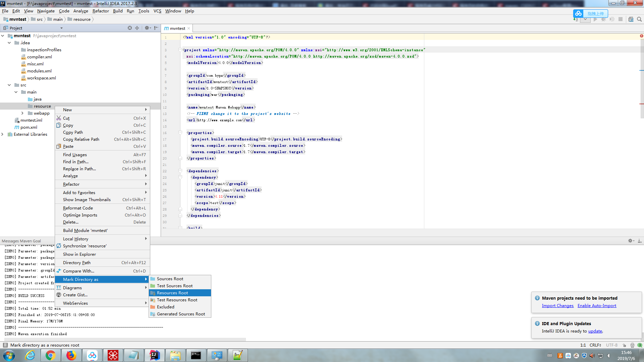Click the Collapse All icon in Project panel
Image resolution: width=644 pixels, height=362 pixels.
[137, 28]
